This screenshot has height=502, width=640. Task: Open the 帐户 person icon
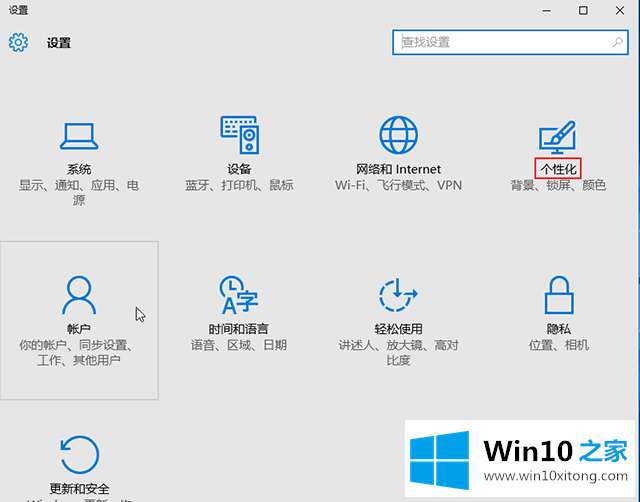79,295
